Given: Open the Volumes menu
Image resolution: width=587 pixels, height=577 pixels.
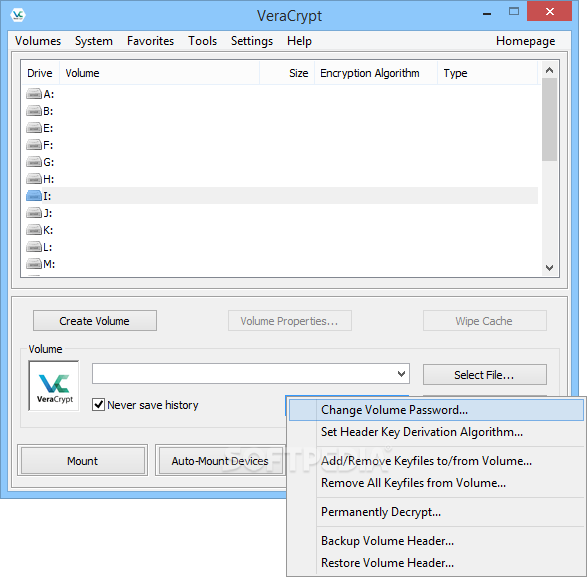Looking at the screenshot, I should tap(38, 41).
